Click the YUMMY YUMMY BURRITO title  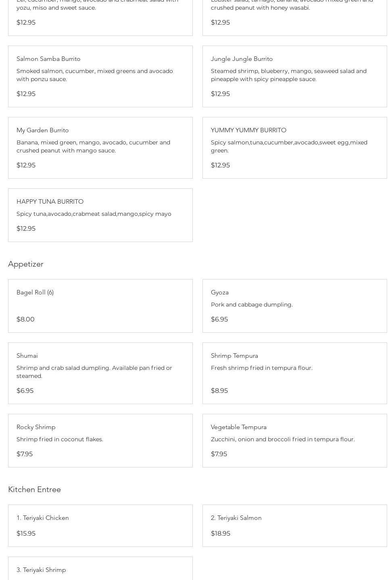pyautogui.click(x=248, y=130)
